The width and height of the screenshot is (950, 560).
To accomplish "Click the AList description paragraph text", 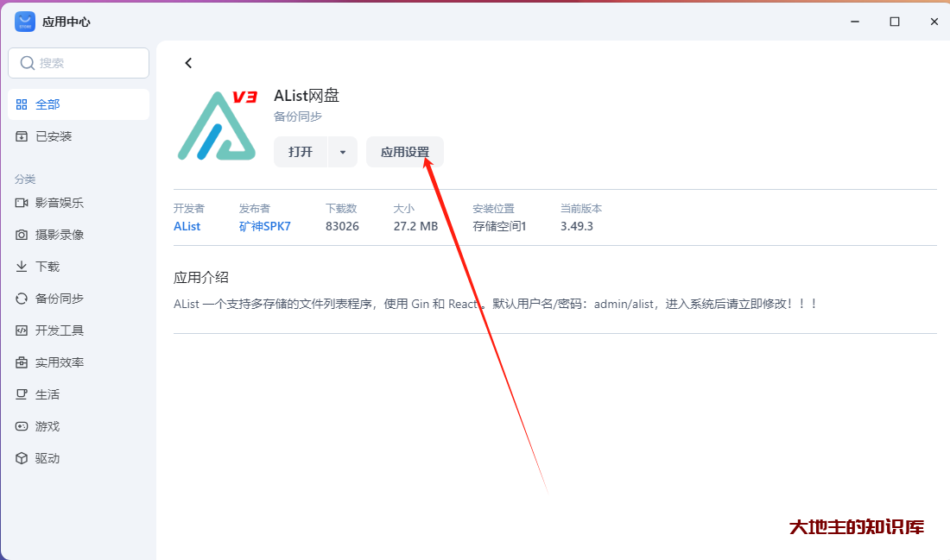I will coord(495,304).
